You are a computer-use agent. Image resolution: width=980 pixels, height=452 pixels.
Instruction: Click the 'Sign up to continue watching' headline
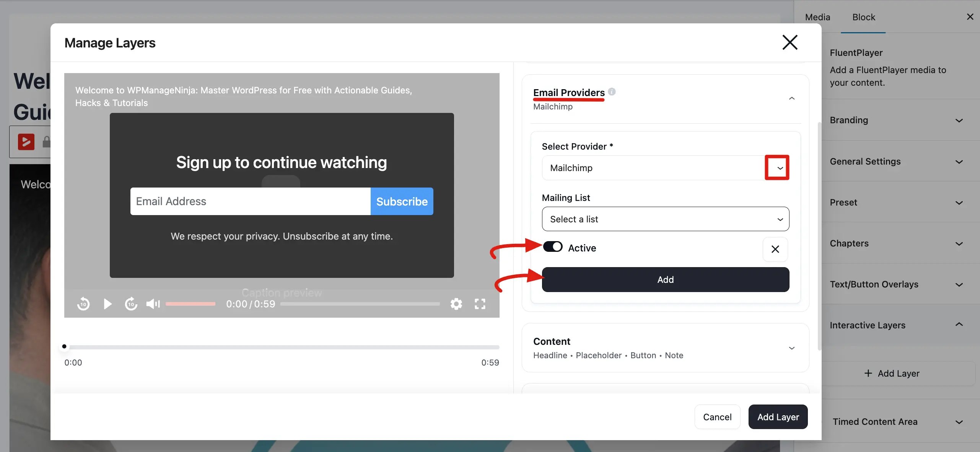pos(282,162)
